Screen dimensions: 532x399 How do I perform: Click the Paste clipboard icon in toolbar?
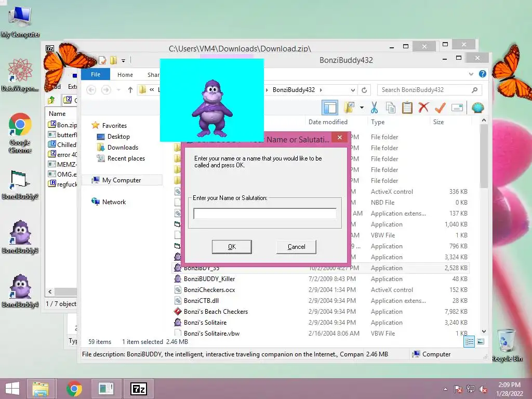coord(407,108)
